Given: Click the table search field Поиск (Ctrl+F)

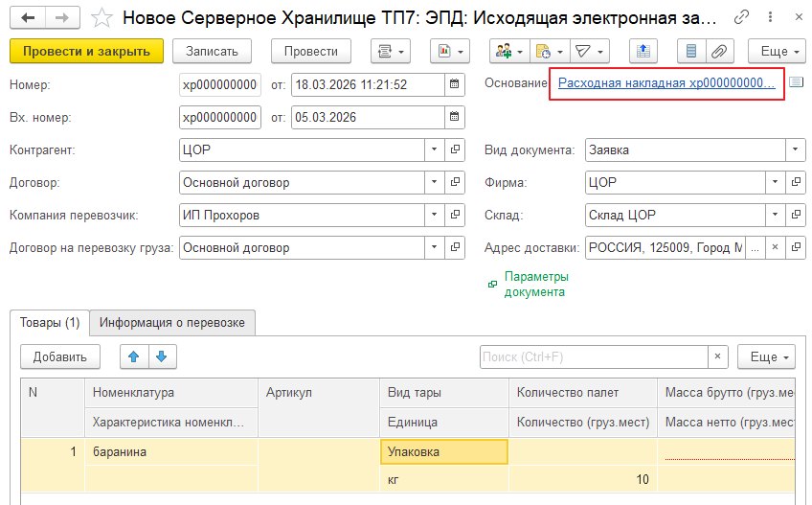Looking at the screenshot, I should click(x=594, y=356).
